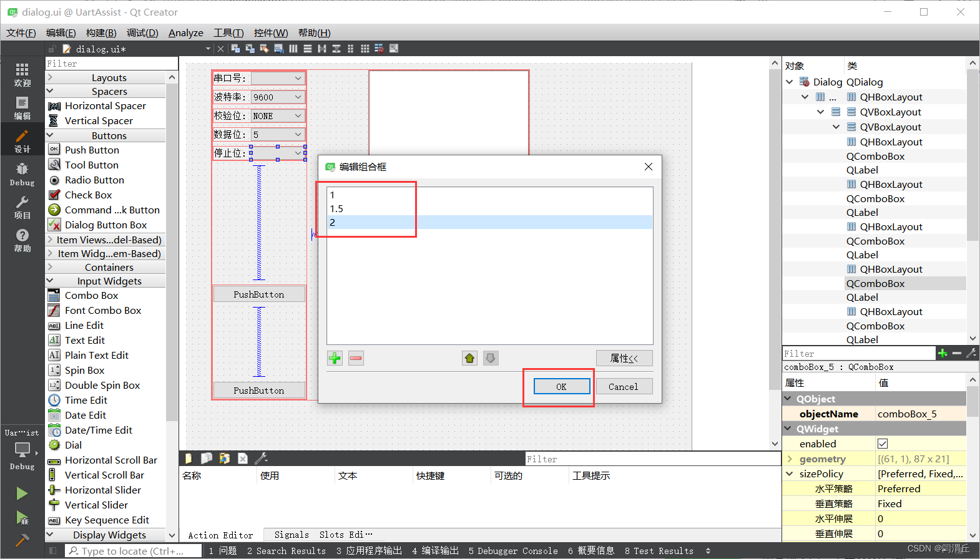Viewport: 980px width, 559px height.
Task: Add dynamic property green plus icon
Action: pos(943,353)
